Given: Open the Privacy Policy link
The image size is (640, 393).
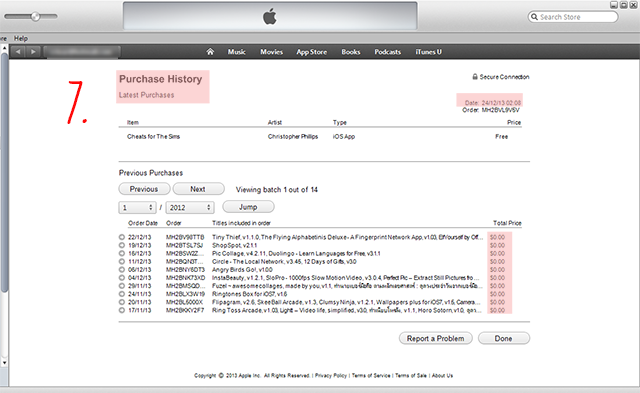Looking at the screenshot, I should [x=331, y=375].
